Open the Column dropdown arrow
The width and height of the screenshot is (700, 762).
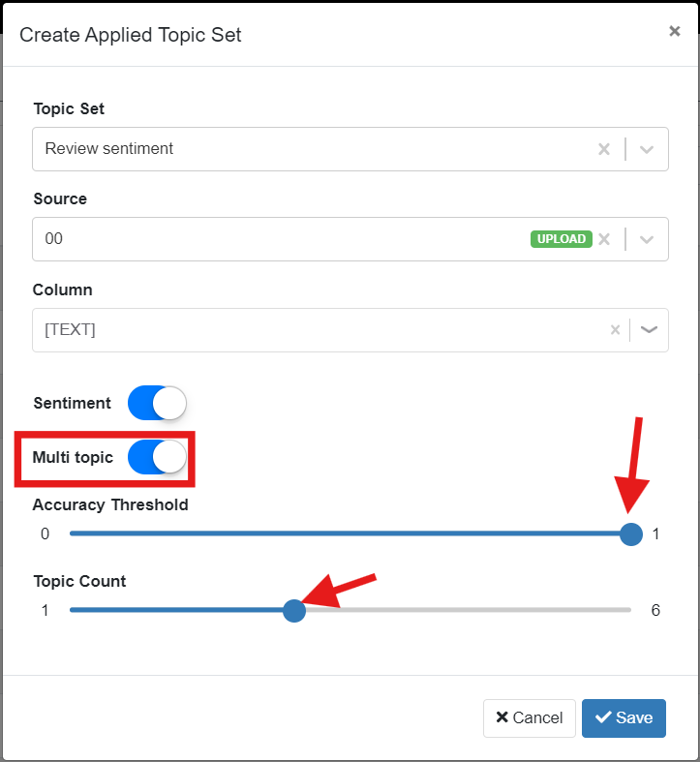(649, 330)
